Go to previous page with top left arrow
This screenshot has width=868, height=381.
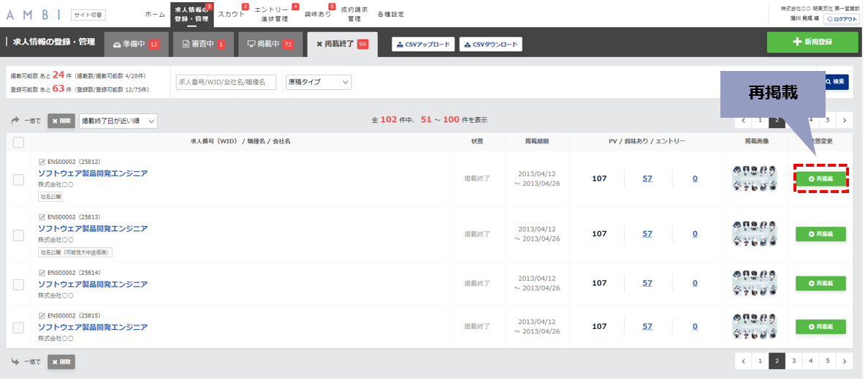click(x=743, y=120)
